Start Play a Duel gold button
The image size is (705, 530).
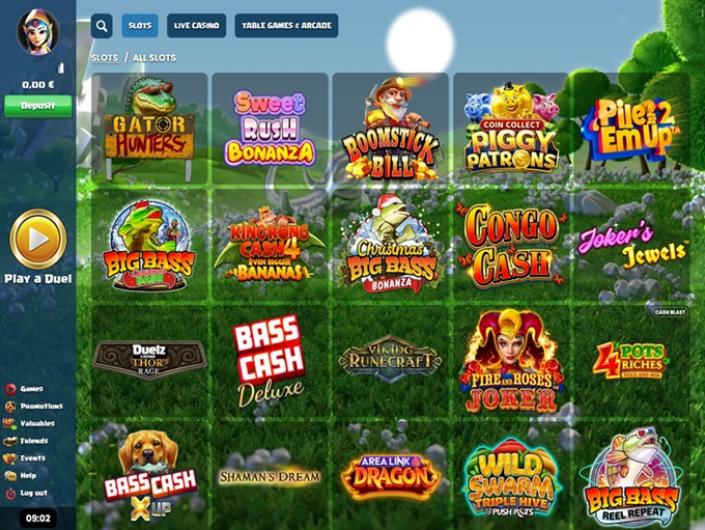38,239
